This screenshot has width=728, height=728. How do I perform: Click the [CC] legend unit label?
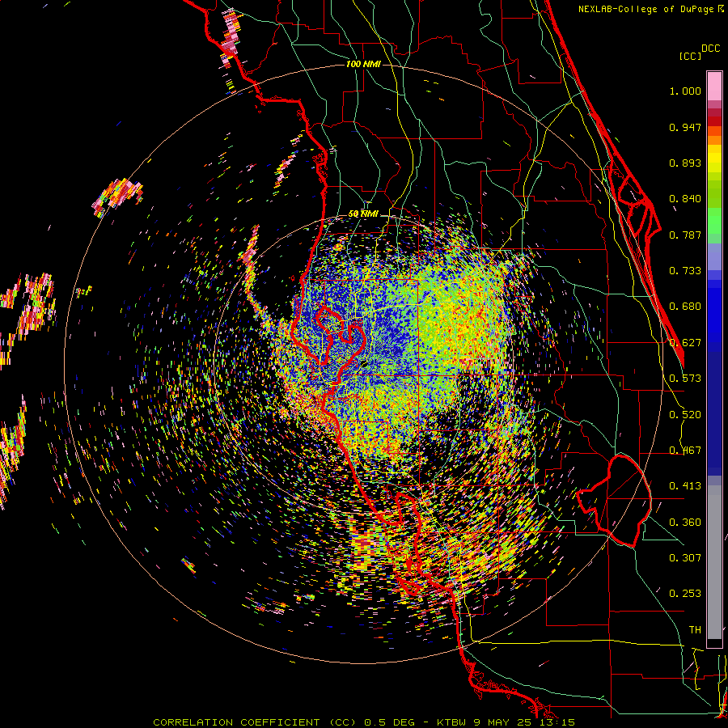(690, 56)
